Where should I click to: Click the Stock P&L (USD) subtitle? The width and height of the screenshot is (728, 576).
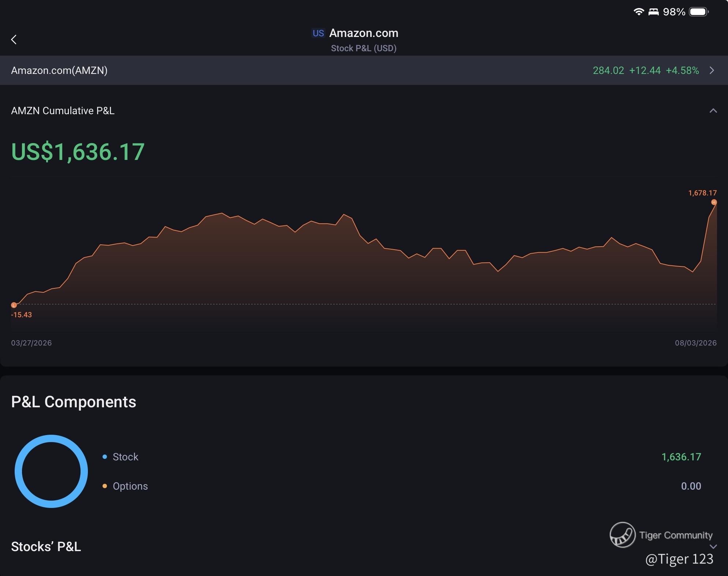point(364,48)
